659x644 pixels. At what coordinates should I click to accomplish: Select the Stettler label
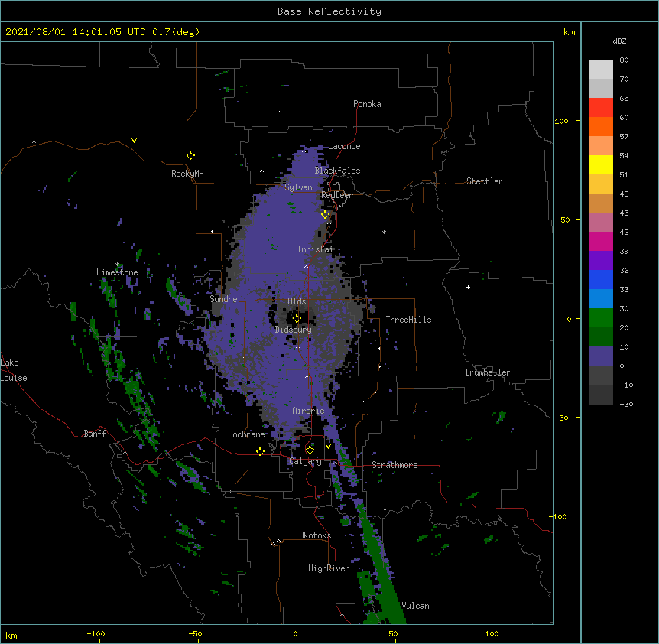pos(484,181)
